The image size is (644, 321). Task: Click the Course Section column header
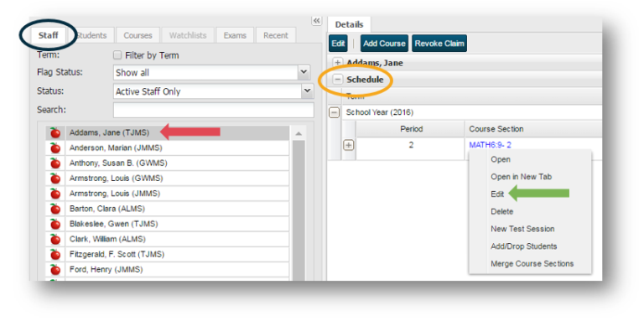[x=533, y=129]
